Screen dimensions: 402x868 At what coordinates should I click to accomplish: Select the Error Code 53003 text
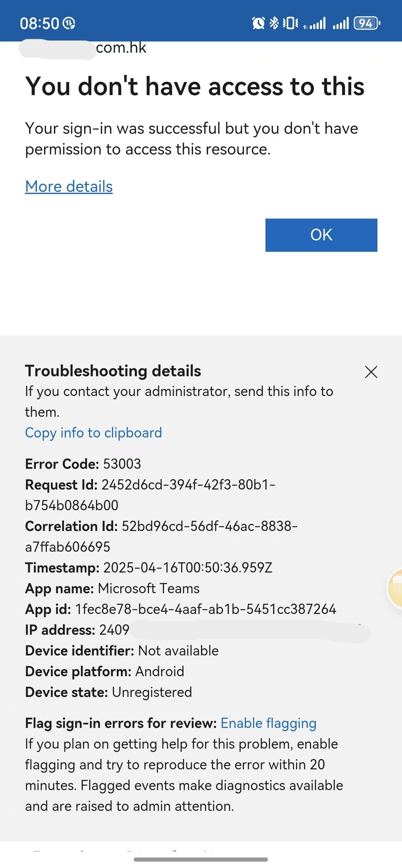(x=83, y=464)
